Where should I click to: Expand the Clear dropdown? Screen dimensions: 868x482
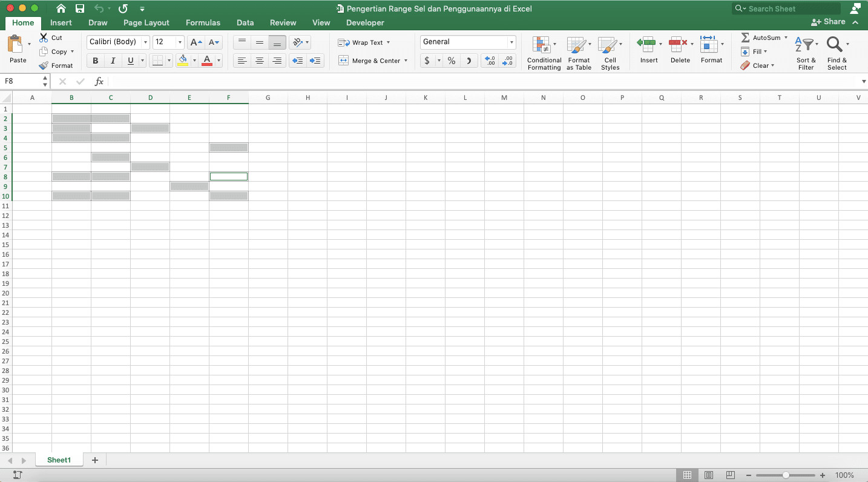773,65
